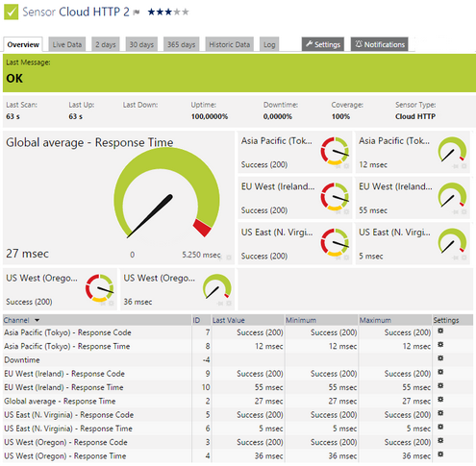
Task: Open the Historic Data tab
Action: coord(230,44)
